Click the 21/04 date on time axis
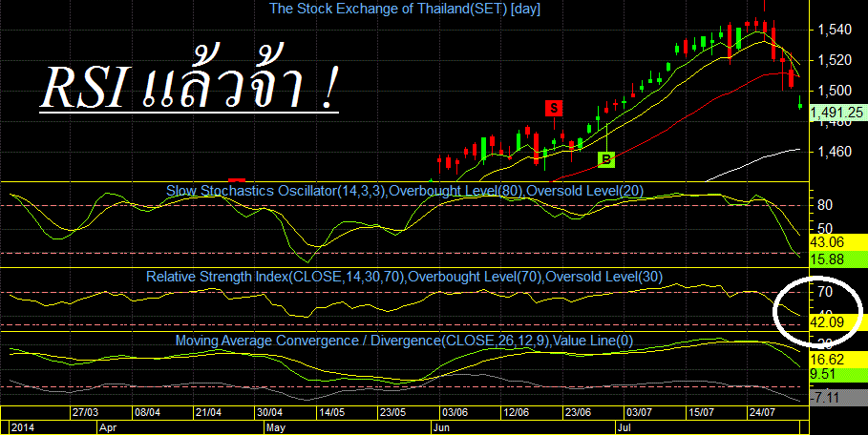 coord(208,412)
